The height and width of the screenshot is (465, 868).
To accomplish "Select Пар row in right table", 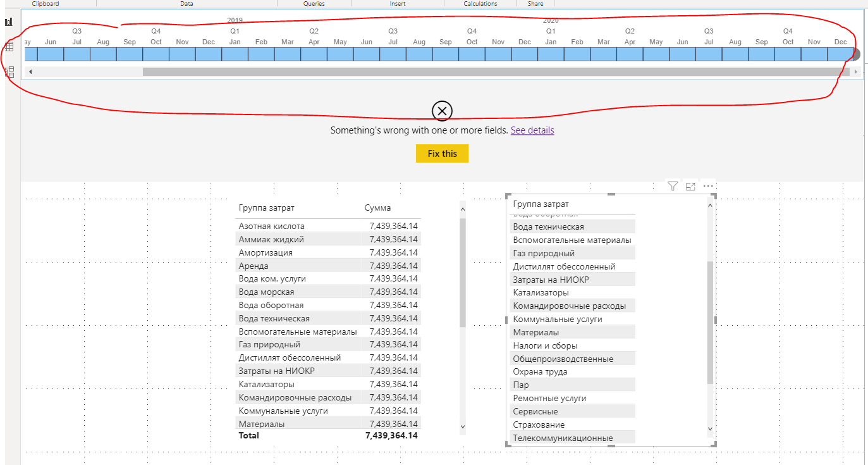I will (x=573, y=385).
